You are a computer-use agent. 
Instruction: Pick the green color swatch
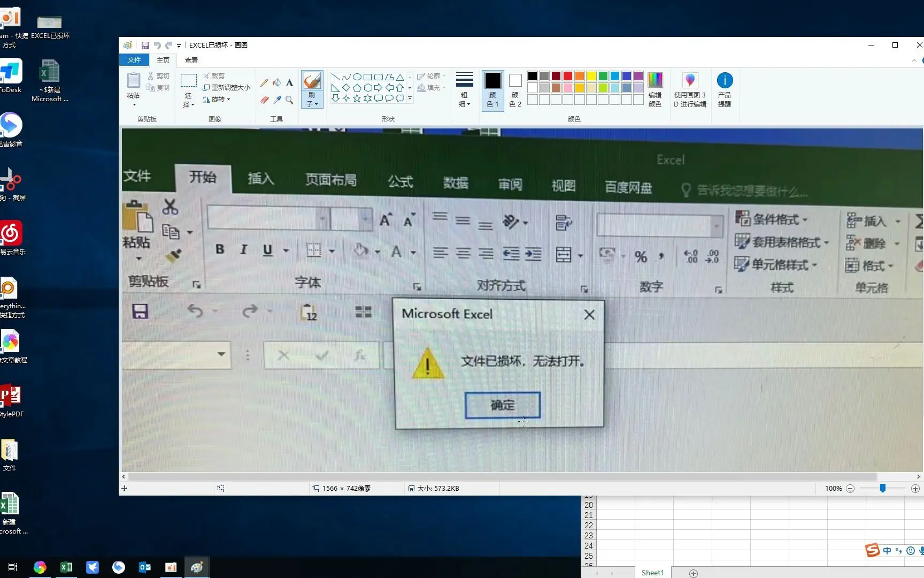click(x=603, y=76)
